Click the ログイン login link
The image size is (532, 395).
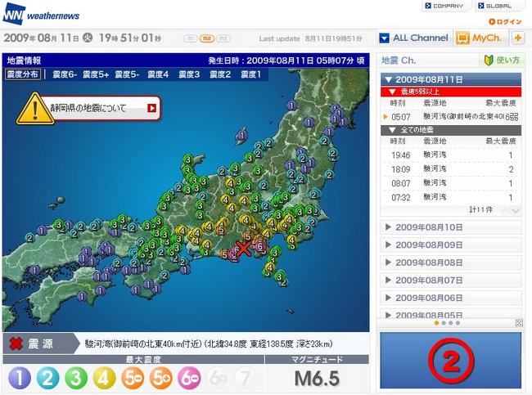(505, 22)
